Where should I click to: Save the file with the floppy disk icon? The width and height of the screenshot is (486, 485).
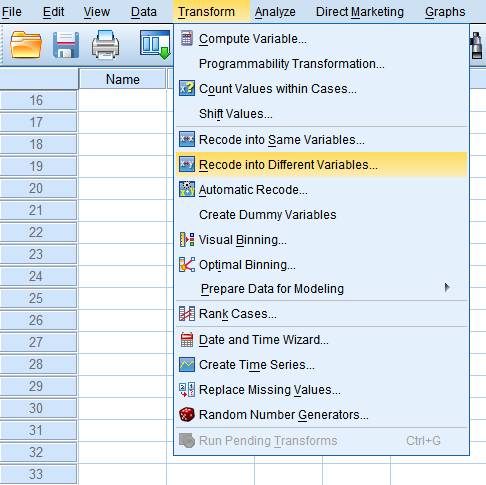tap(66, 45)
